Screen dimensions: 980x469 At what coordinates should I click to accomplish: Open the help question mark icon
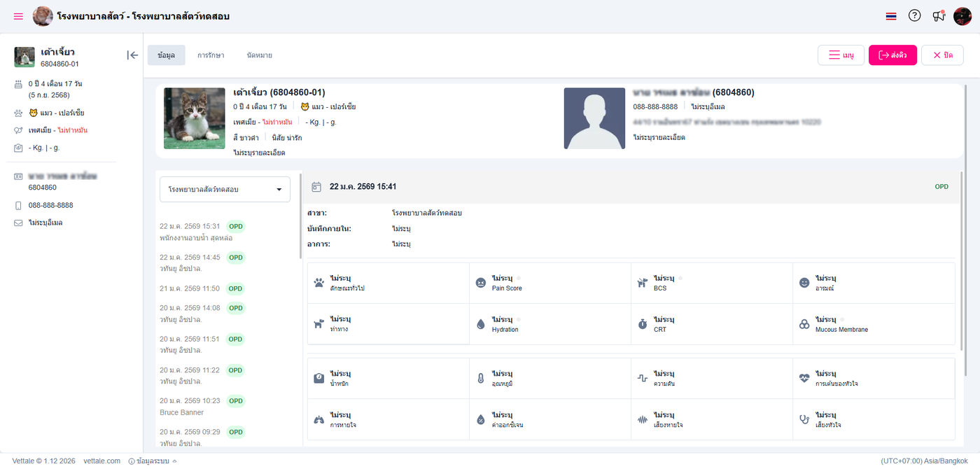click(914, 15)
